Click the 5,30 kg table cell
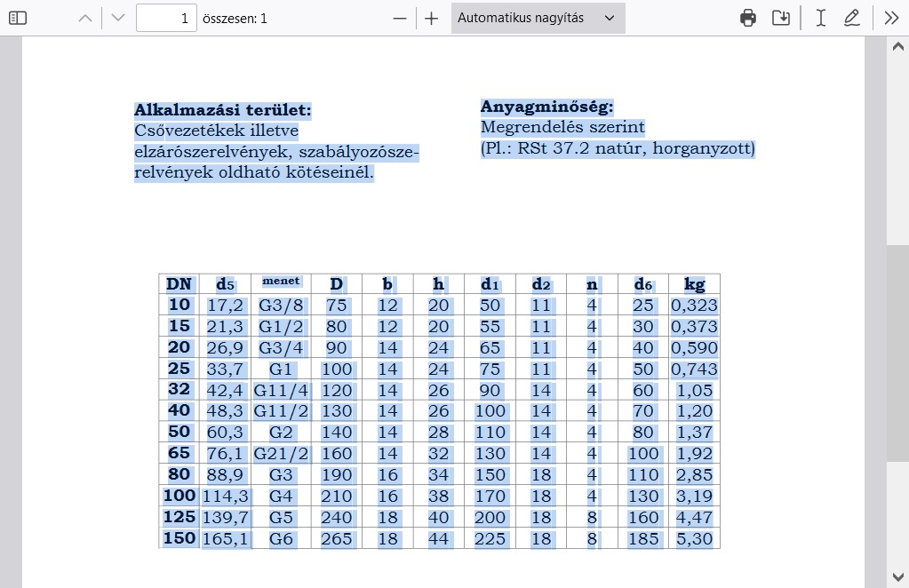909x588 pixels. click(694, 539)
